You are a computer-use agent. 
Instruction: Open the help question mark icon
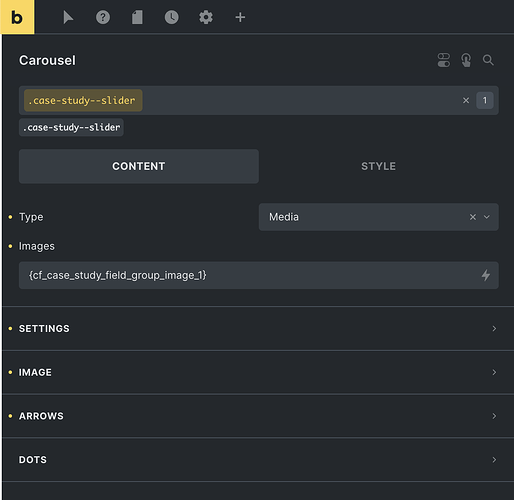(103, 17)
